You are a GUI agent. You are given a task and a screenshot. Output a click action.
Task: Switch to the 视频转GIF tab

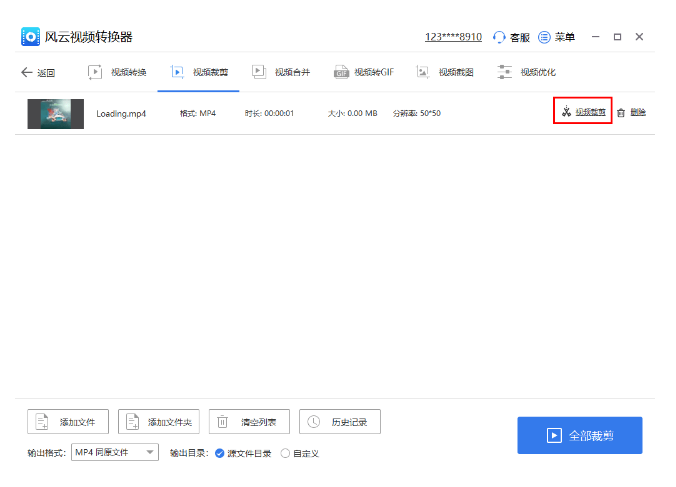point(364,72)
